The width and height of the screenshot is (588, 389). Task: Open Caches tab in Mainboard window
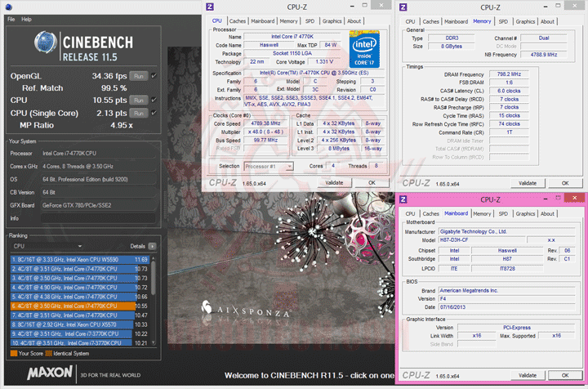[x=430, y=213]
